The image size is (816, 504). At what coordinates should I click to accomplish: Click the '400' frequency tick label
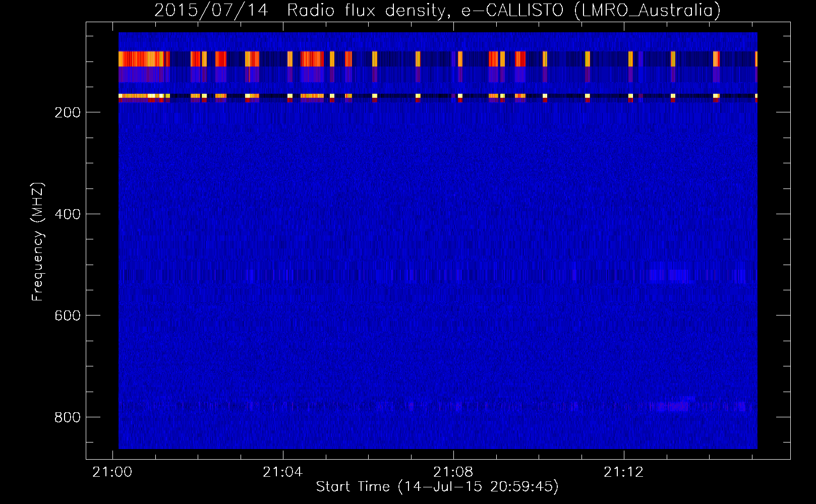pos(67,214)
